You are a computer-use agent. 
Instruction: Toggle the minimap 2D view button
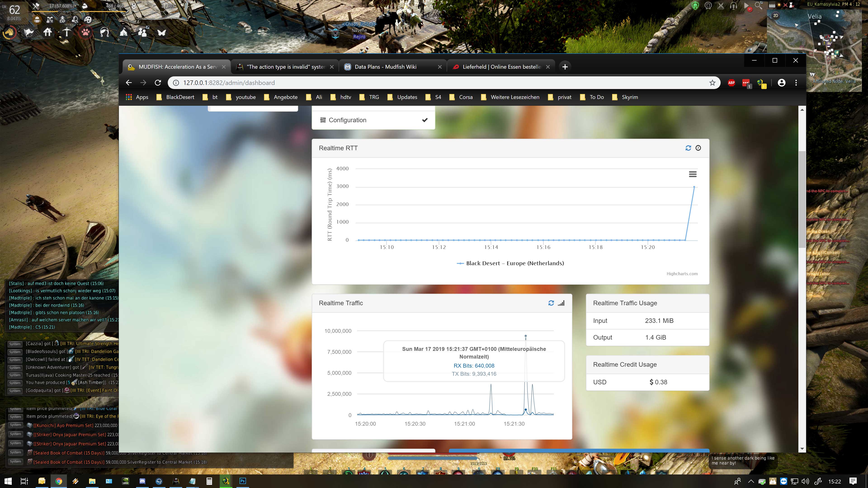[776, 16]
